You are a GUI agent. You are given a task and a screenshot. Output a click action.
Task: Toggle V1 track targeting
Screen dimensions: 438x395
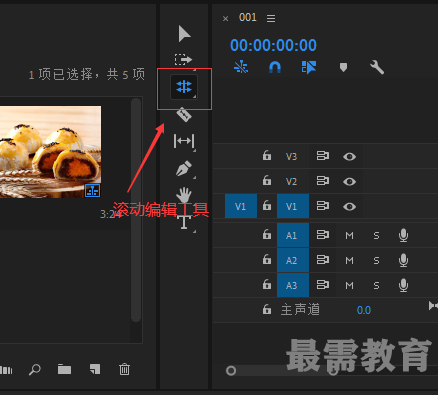coord(293,206)
